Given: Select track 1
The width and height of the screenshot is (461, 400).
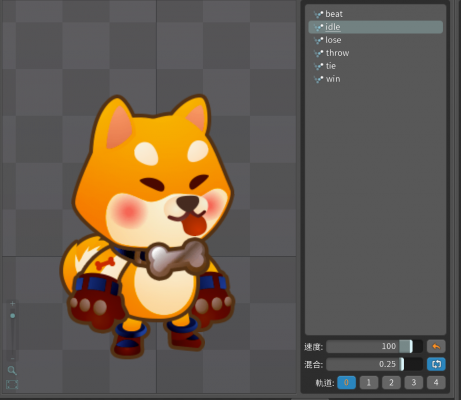Looking at the screenshot, I should coord(369,382).
